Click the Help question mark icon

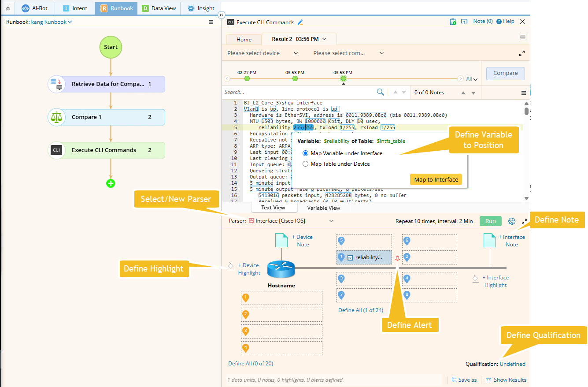(x=499, y=22)
